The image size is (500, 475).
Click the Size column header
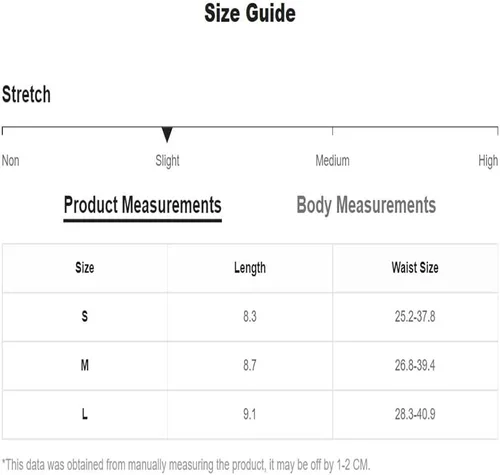click(85, 268)
